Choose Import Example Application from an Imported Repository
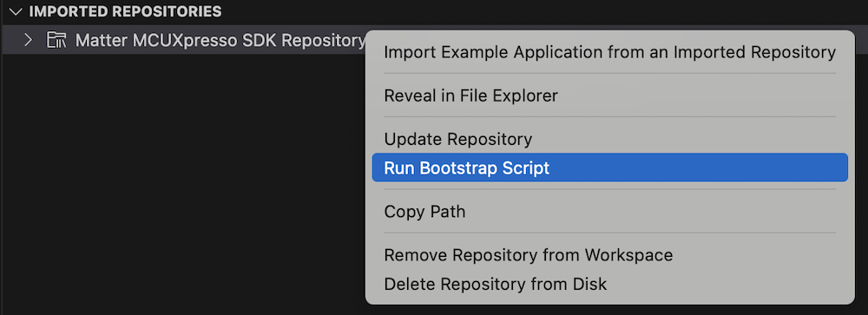 [609, 53]
